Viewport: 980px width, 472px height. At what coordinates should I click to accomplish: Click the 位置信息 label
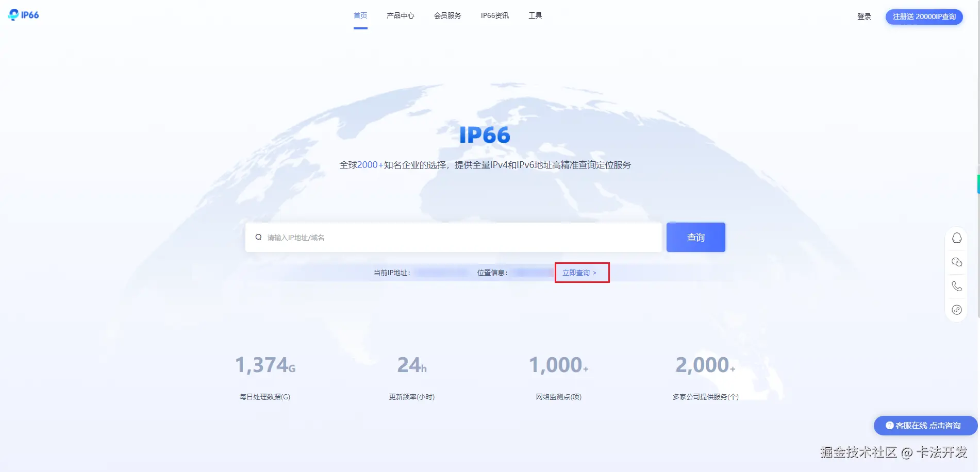click(492, 273)
